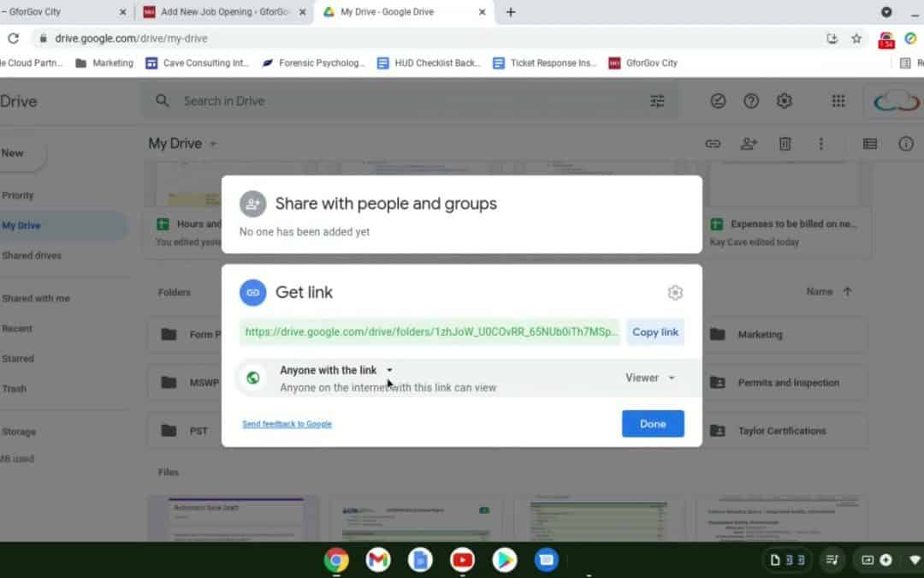The height and width of the screenshot is (578, 924).
Task: Open the view details info icon
Action: pyautogui.click(x=906, y=143)
